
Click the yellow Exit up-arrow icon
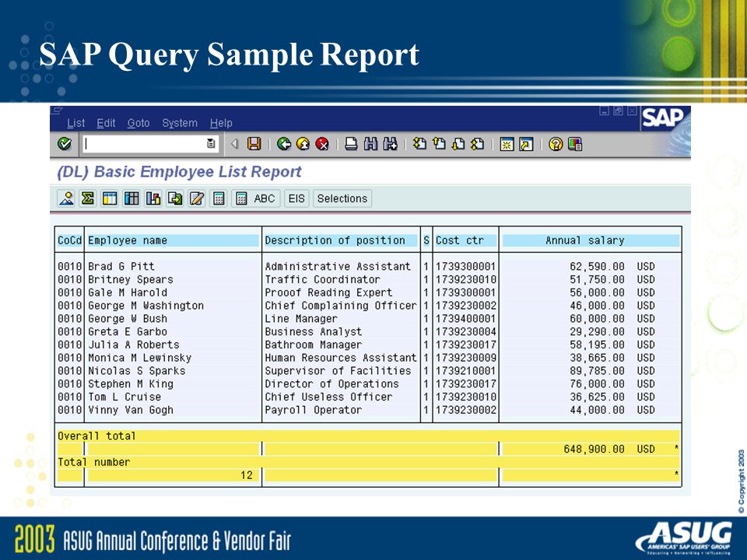click(303, 144)
